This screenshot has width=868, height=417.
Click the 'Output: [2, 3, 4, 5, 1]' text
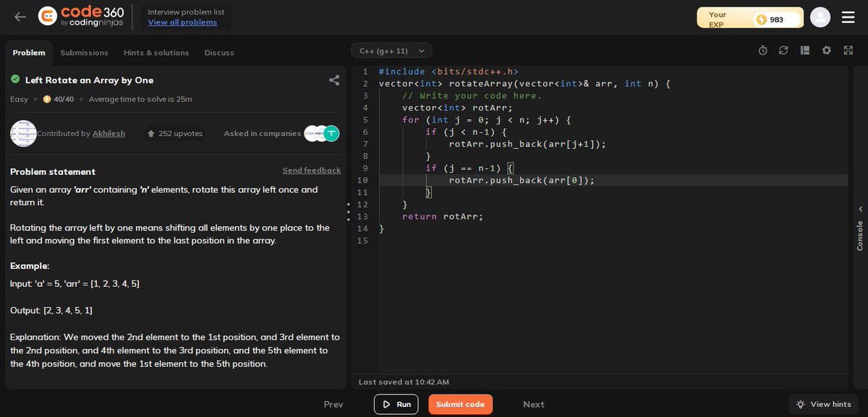51,310
